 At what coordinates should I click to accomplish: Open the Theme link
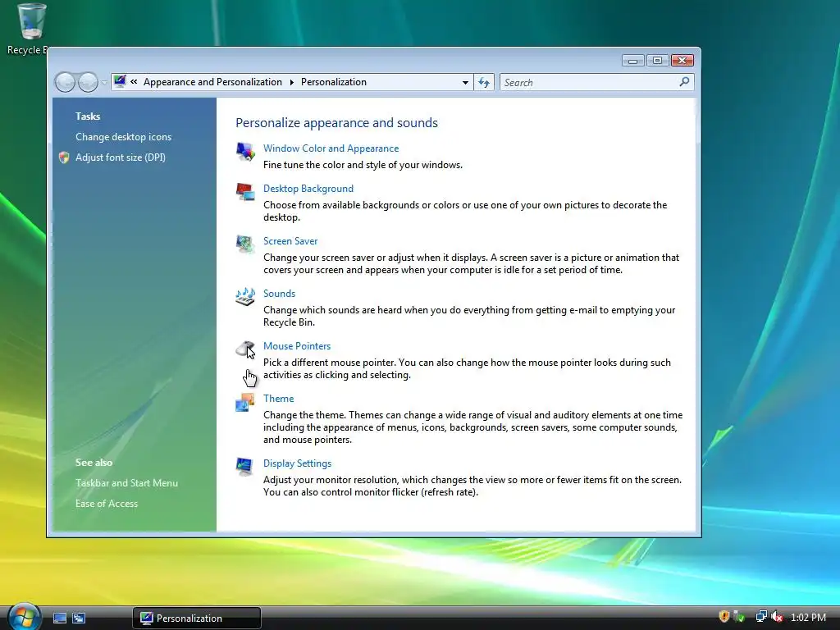pos(279,399)
